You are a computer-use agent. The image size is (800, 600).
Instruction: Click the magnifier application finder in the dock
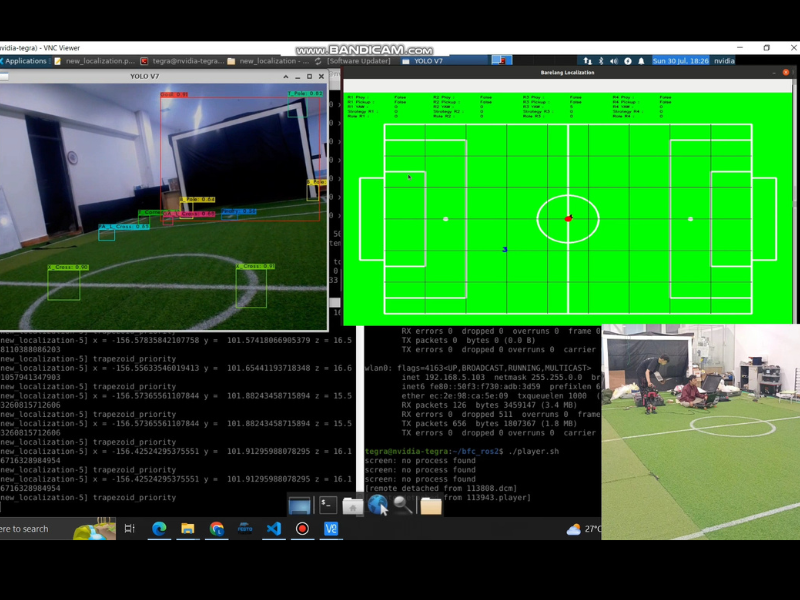click(403, 506)
